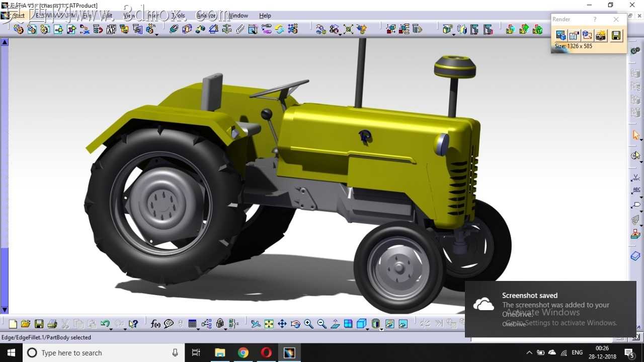Click the render settings icon in Render panel
Viewport: 644px width, 362px height.
[x=574, y=35]
